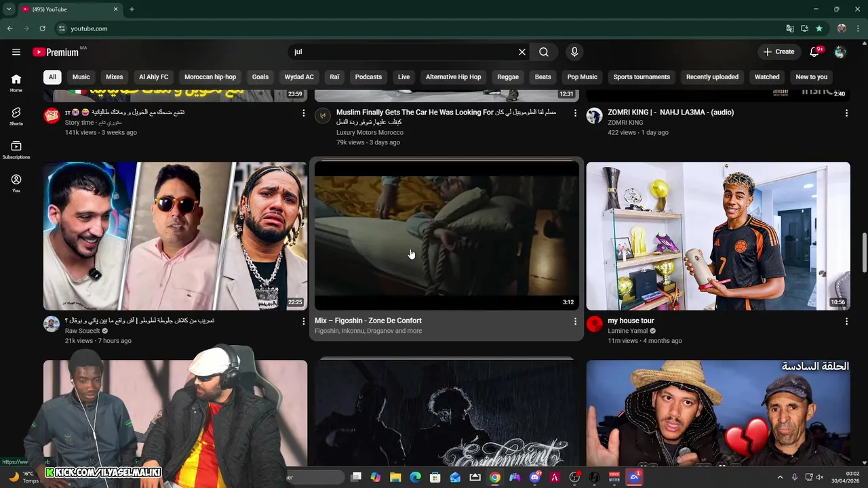Filter by the Recently uploaded chip
This screenshot has width=868, height=488.
[712, 77]
